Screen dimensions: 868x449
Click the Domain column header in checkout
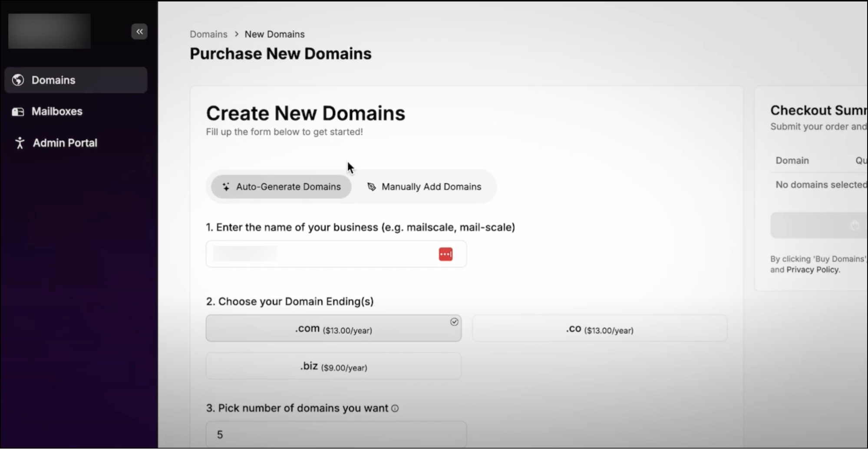(x=792, y=161)
